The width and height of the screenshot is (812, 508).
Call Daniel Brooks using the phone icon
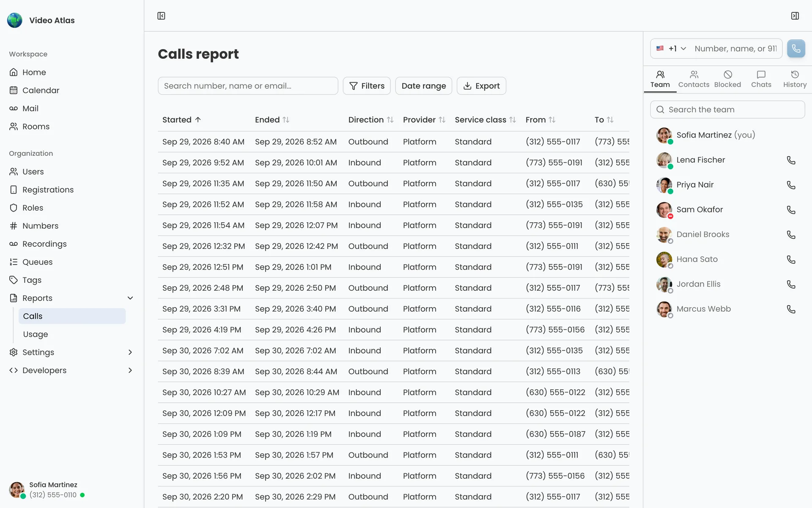(791, 235)
